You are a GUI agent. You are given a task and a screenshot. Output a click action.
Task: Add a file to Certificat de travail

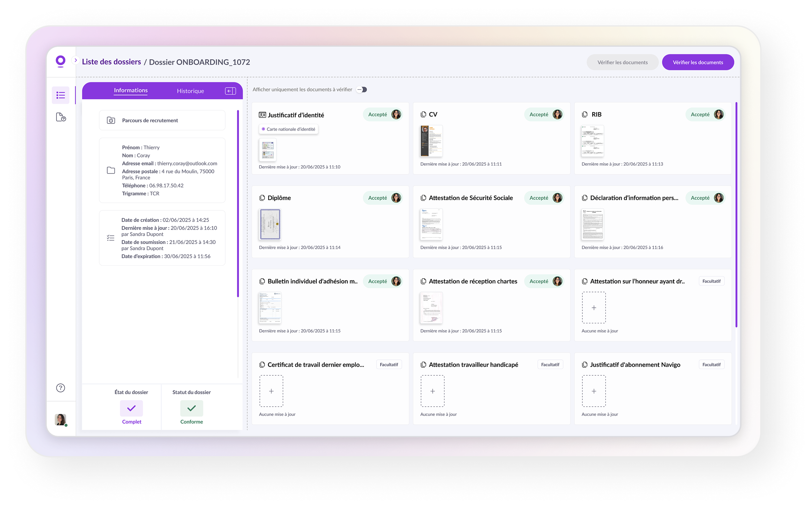(271, 391)
